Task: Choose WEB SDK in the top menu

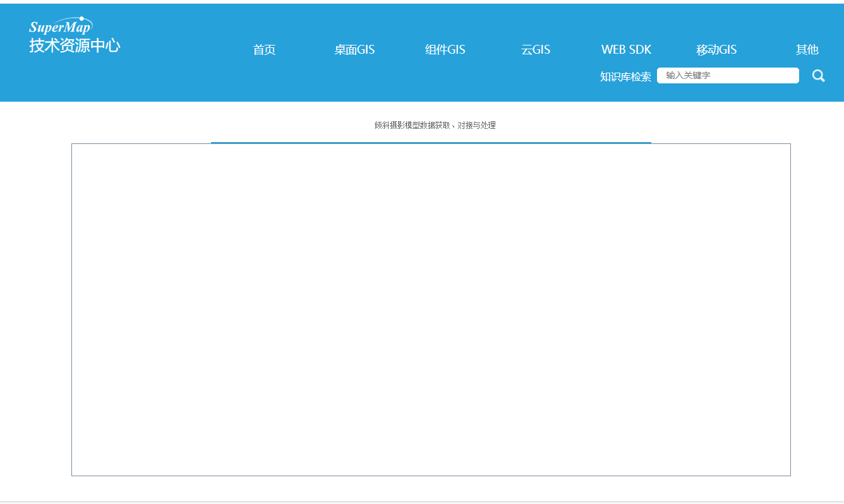Action: tap(626, 50)
